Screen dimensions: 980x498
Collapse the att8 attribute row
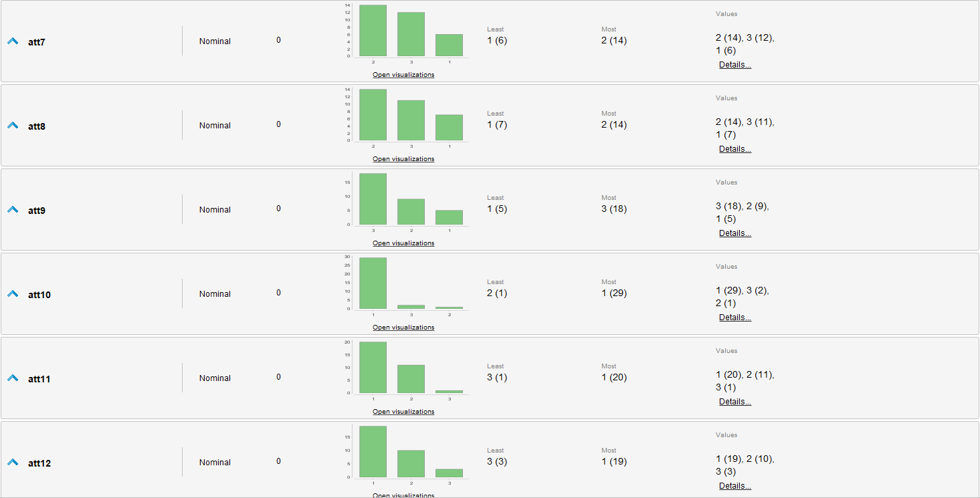point(12,126)
